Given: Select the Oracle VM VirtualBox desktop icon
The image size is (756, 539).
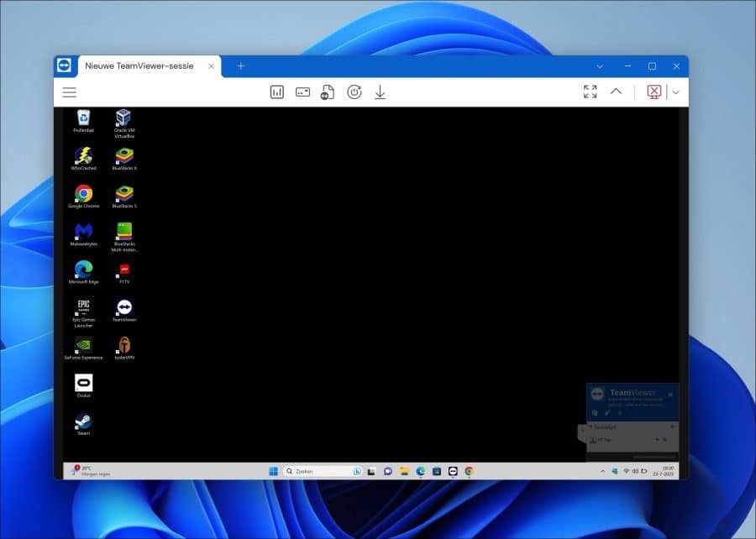Looking at the screenshot, I should (x=124, y=123).
